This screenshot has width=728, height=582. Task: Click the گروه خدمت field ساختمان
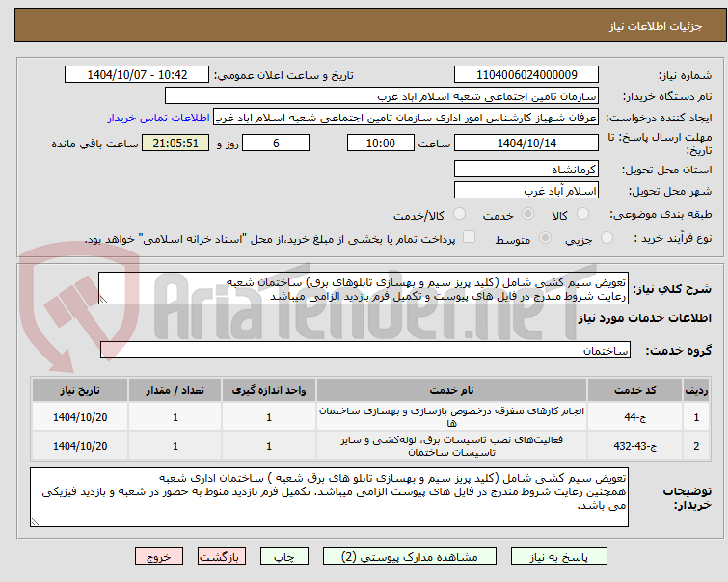365,350
